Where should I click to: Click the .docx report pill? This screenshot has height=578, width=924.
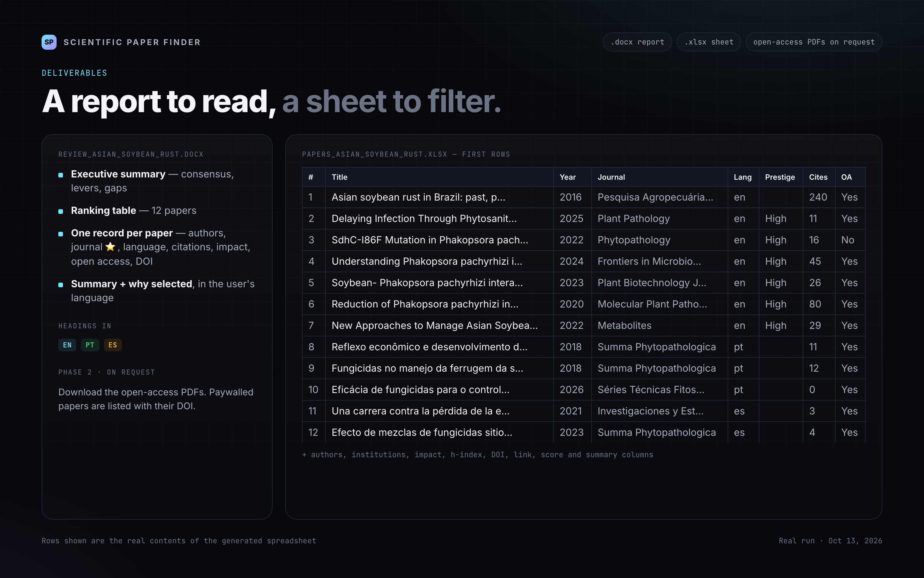tap(637, 42)
